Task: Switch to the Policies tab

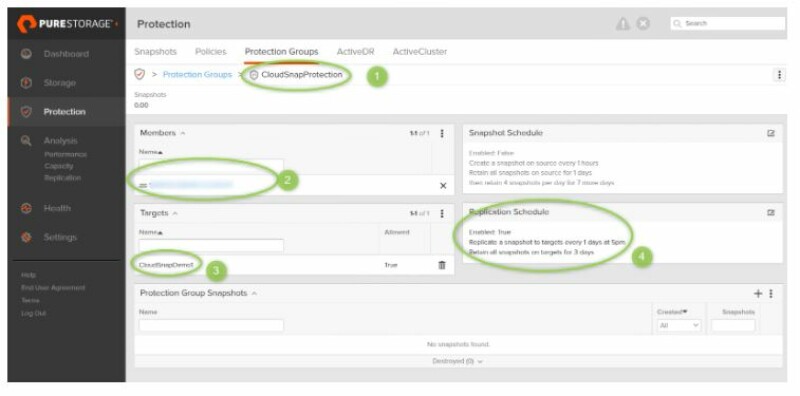Action: pos(211,52)
